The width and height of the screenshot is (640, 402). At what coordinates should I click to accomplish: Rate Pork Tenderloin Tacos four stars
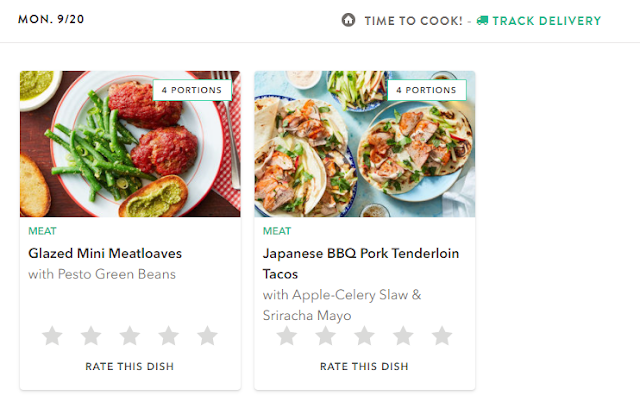coord(403,335)
